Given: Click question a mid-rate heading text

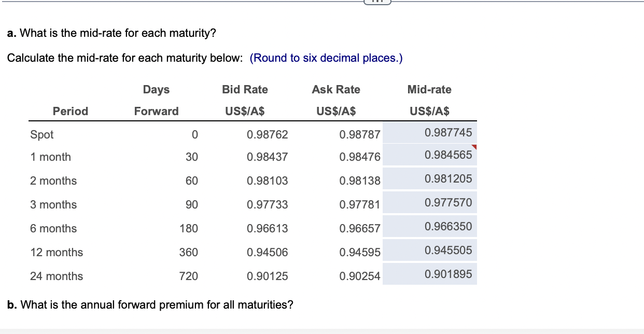Looking at the screenshot, I should click(x=111, y=34).
